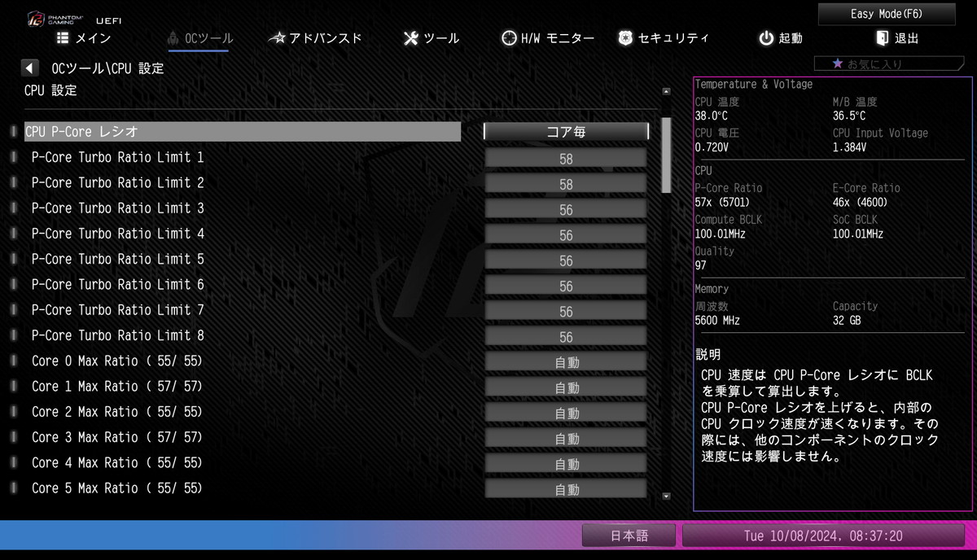The image size is (977, 560).
Task: Click the セキュリティ shield icon
Action: 625,38
